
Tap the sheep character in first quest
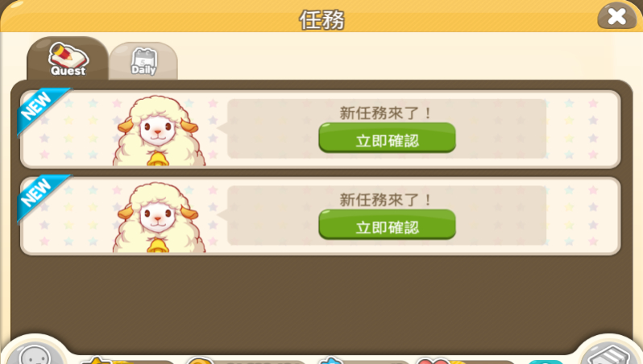[x=159, y=131]
